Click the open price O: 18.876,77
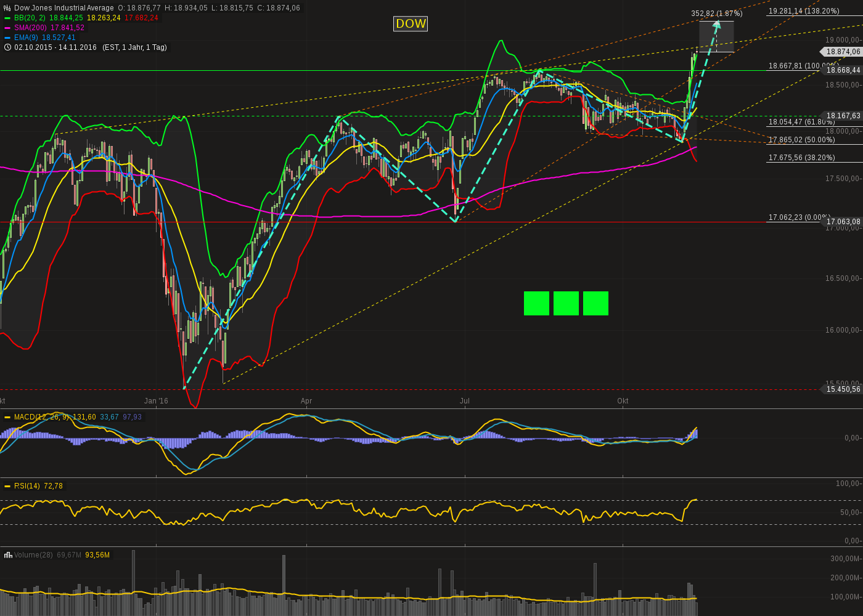The height and width of the screenshot is (616, 863). coord(139,8)
